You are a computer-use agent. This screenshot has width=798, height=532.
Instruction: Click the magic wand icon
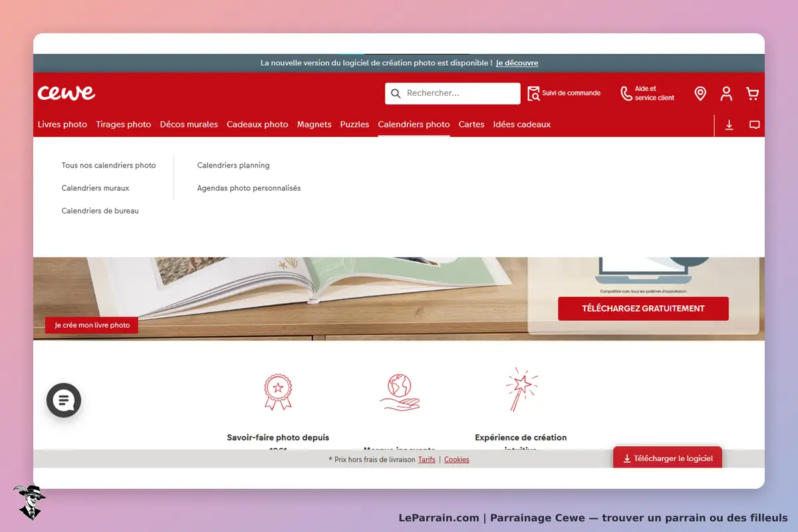[521, 390]
